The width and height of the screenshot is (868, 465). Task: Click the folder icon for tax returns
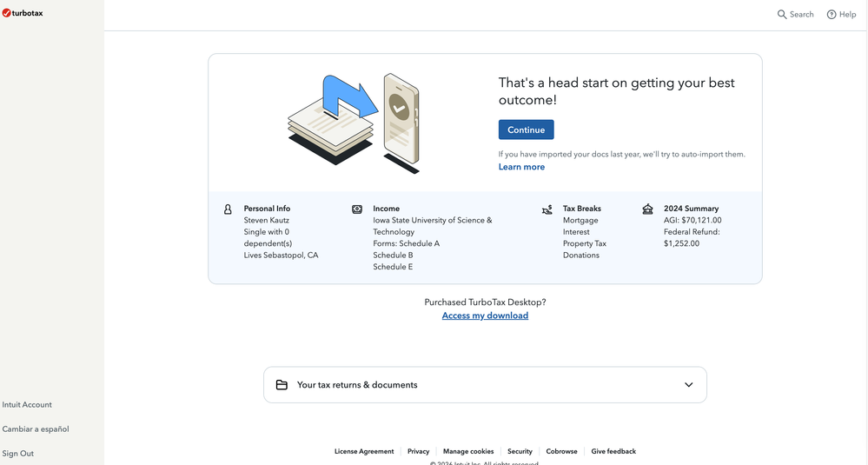click(x=282, y=385)
